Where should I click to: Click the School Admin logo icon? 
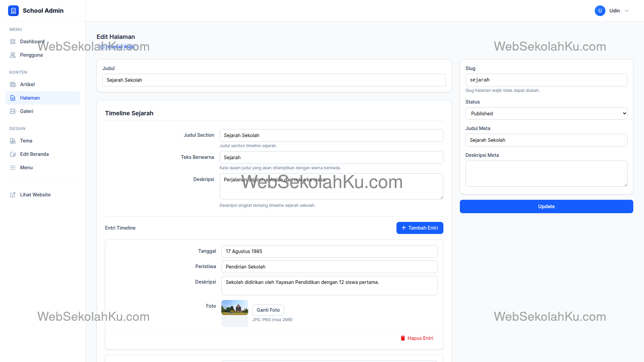pyautogui.click(x=13, y=11)
